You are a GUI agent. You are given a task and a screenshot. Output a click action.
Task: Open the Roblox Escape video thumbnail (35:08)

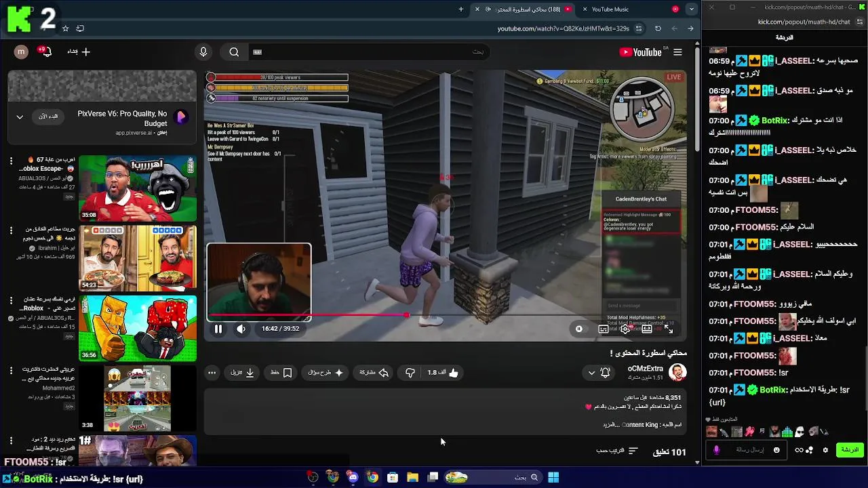(138, 188)
